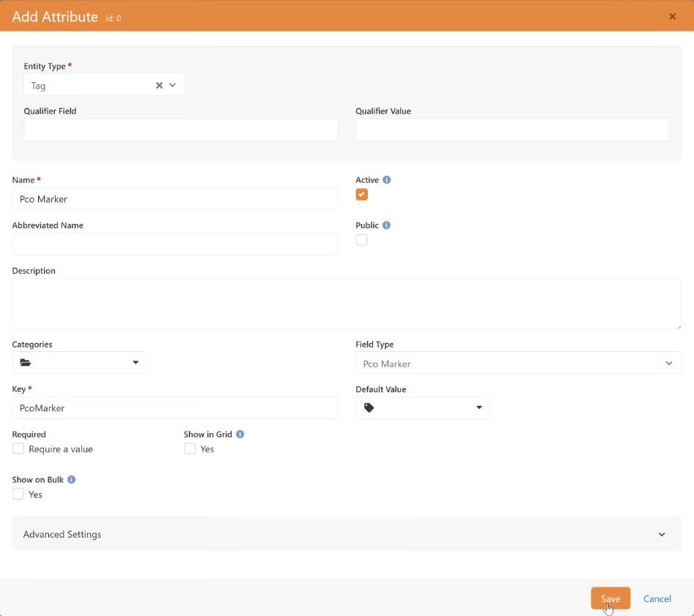Uncheck the Active checkbox
This screenshot has height=616, width=694.
[362, 195]
